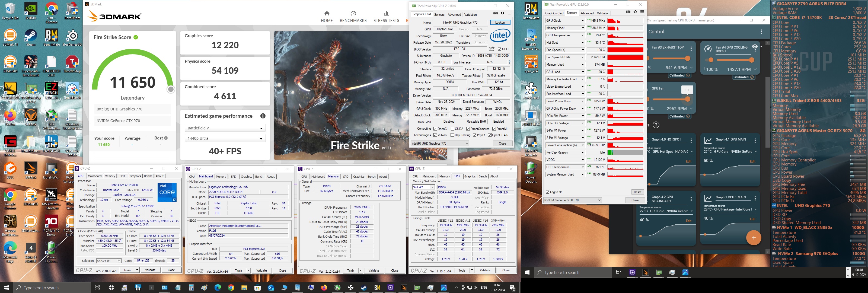Click Edit on Graph 4.1 GPU MAIN

tap(752, 161)
